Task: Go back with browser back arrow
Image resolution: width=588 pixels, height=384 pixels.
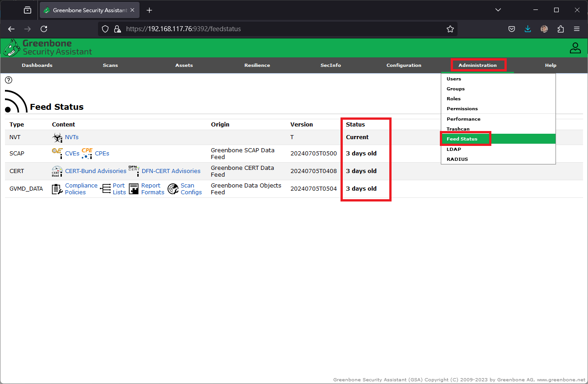Action: (11, 29)
